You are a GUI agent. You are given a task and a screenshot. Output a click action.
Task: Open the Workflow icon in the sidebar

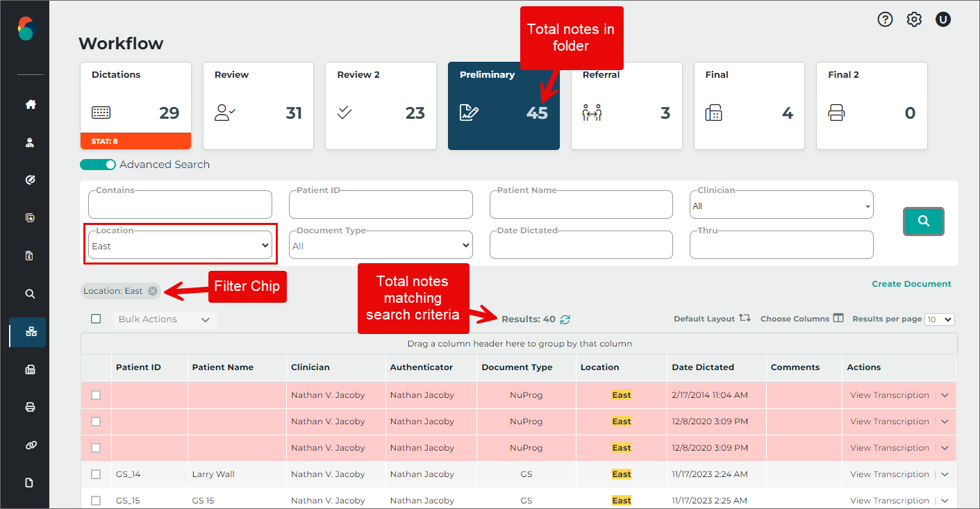tap(30, 332)
